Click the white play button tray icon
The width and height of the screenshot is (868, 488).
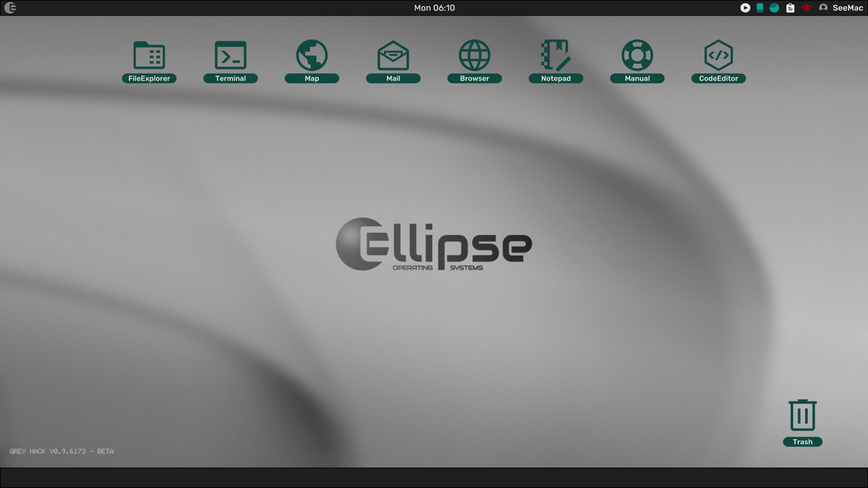745,8
